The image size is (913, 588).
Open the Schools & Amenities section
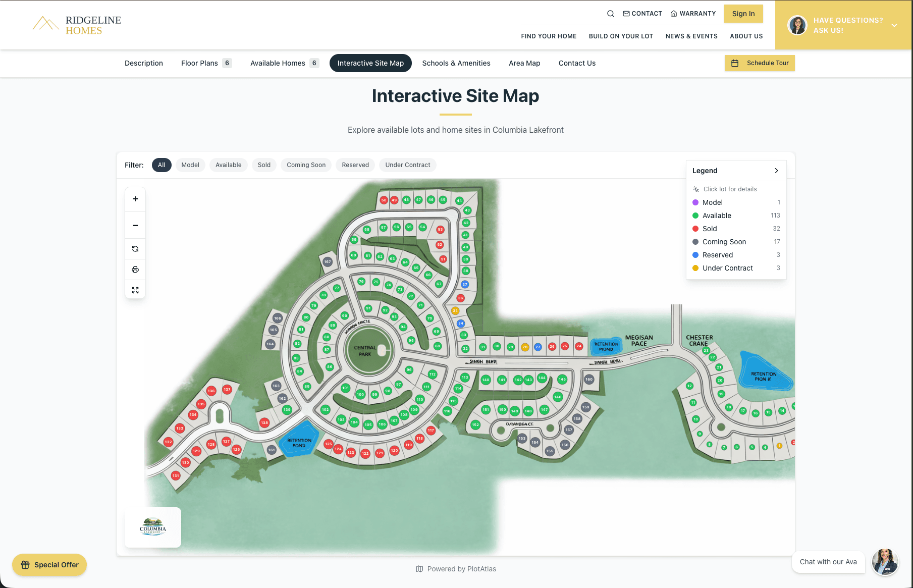(456, 63)
